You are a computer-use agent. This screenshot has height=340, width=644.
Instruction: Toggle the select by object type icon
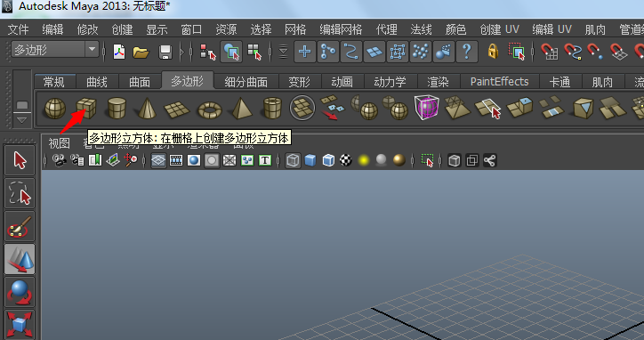click(x=231, y=52)
